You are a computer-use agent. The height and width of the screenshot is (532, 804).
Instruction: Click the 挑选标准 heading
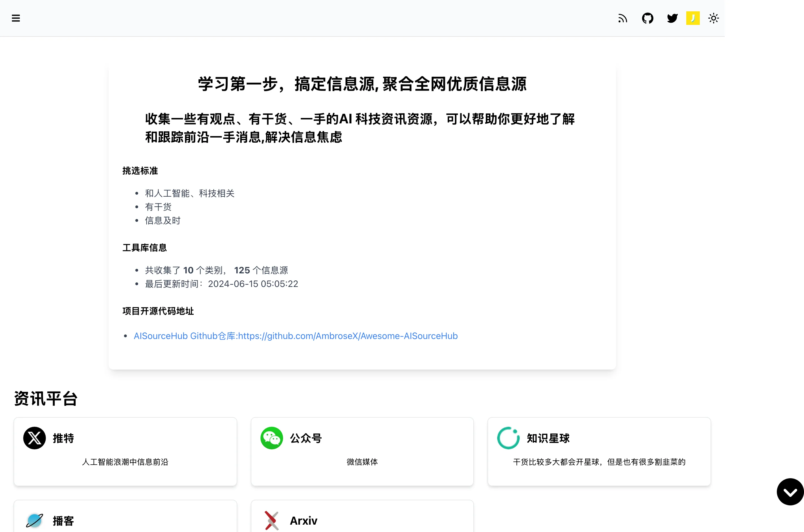tap(140, 171)
